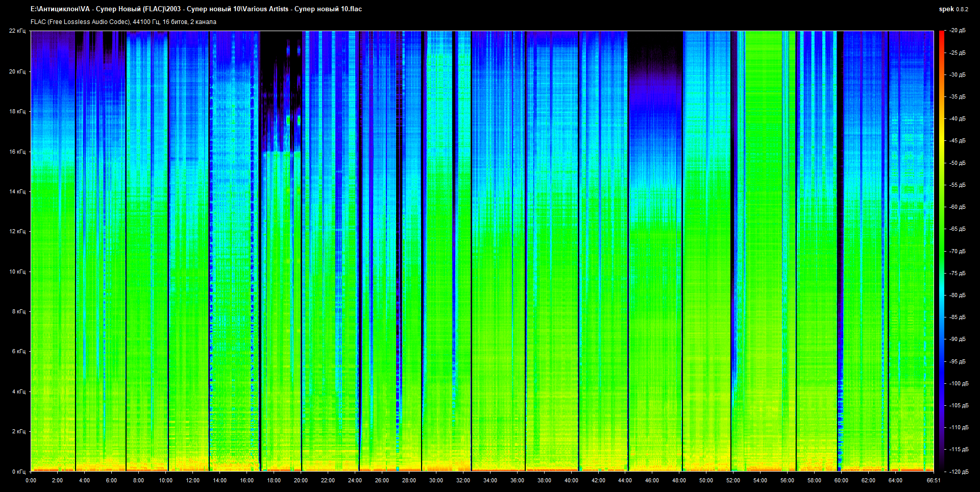
Task: Click the spek 0.8.2 version label
Action: pos(953,9)
